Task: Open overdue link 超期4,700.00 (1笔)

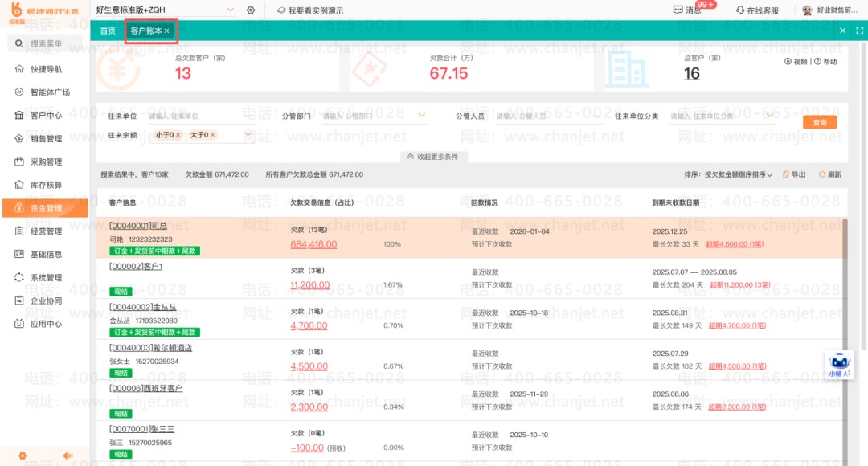Action: (x=737, y=325)
